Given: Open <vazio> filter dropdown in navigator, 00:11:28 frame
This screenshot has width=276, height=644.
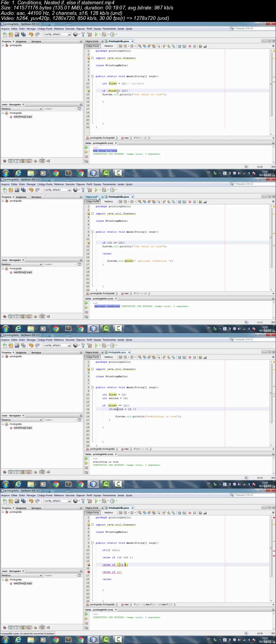Looking at the screenshot, I should click(60, 420).
